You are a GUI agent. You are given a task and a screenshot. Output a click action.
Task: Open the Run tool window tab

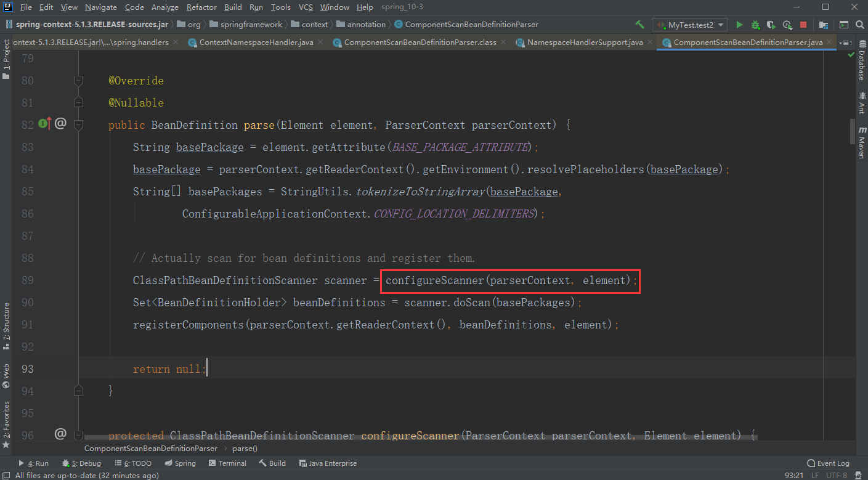(34, 463)
